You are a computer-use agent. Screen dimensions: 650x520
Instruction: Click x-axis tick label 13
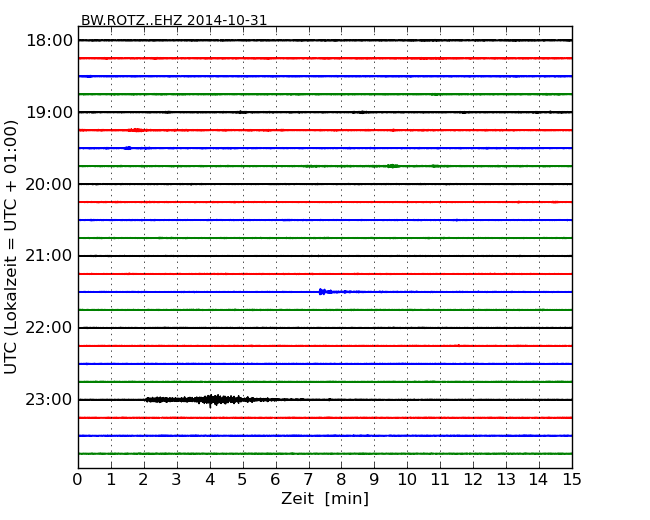(506, 480)
